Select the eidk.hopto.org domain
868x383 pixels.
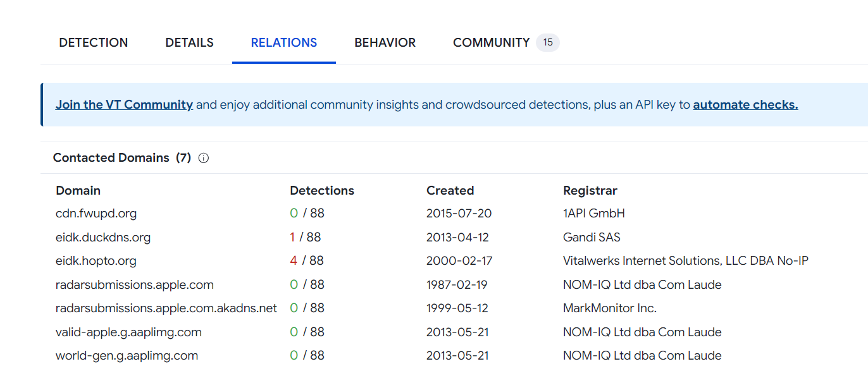pyautogui.click(x=96, y=261)
